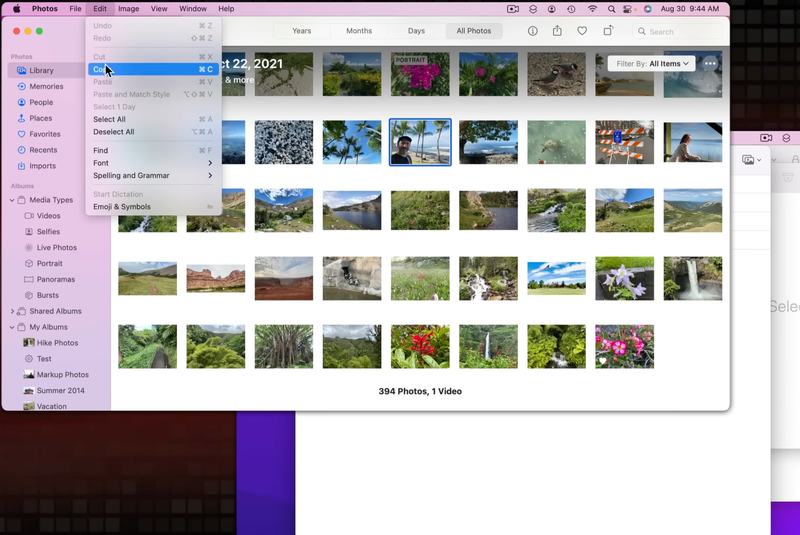Open Spelling and Grammar submenu
This screenshot has width=800, height=535.
[x=153, y=175]
